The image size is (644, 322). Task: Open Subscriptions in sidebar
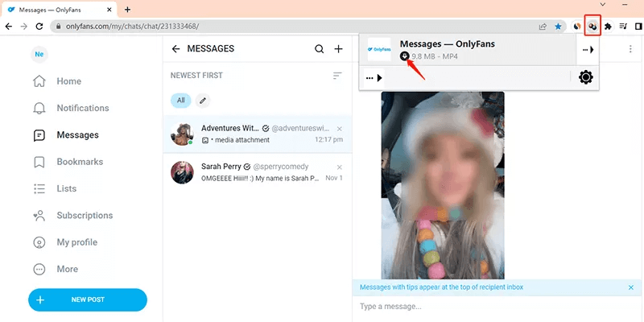pyautogui.click(x=72, y=215)
